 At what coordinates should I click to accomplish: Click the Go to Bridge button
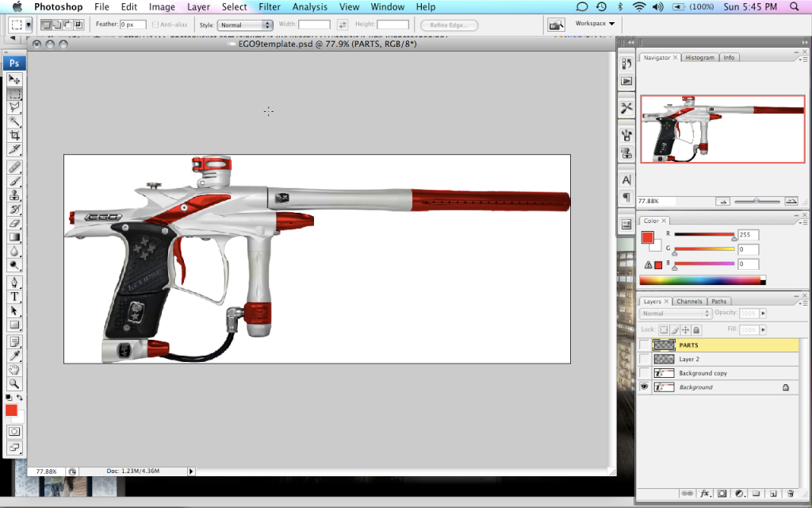[556, 25]
